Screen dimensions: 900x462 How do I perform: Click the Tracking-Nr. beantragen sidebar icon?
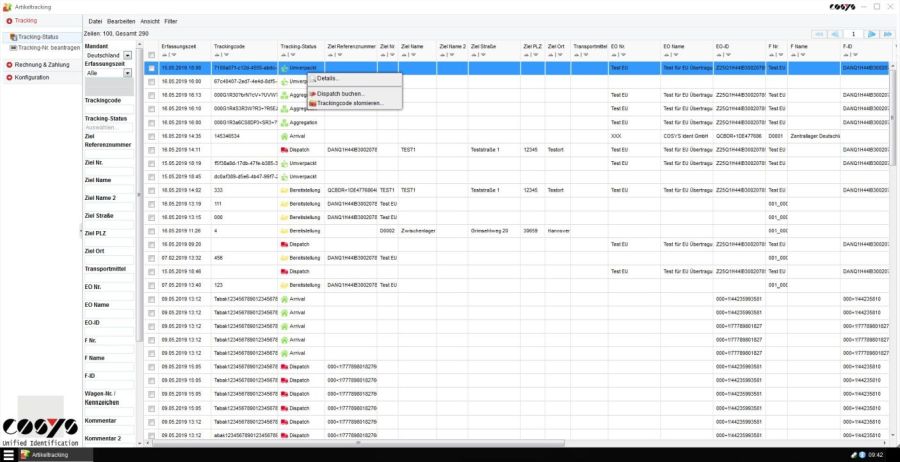(13, 47)
